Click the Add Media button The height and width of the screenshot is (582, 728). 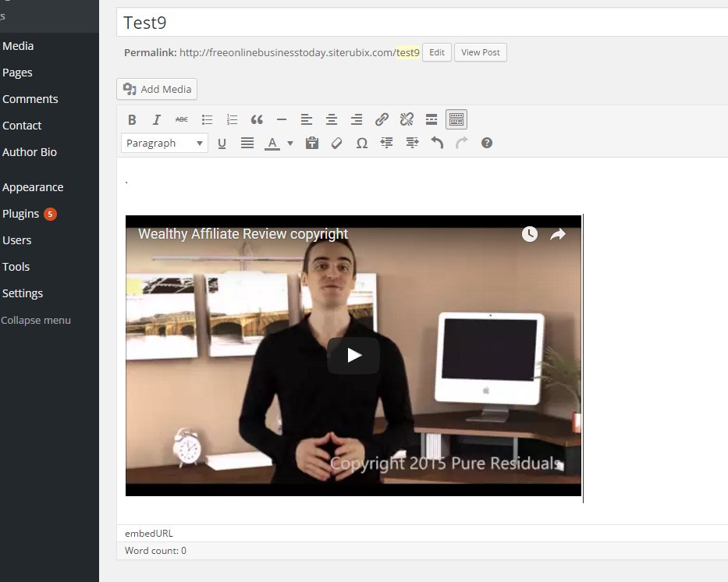(157, 89)
